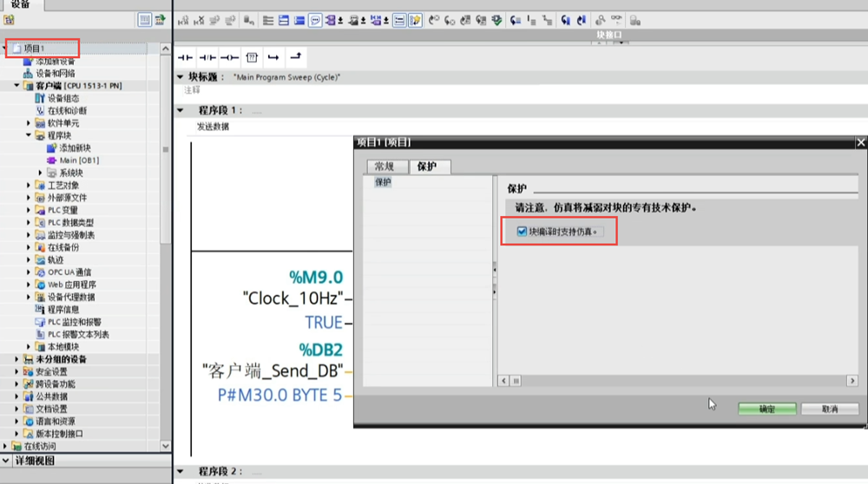The image size is (868, 484).
Task: Select the 保护 tab in dialog
Action: [427, 167]
